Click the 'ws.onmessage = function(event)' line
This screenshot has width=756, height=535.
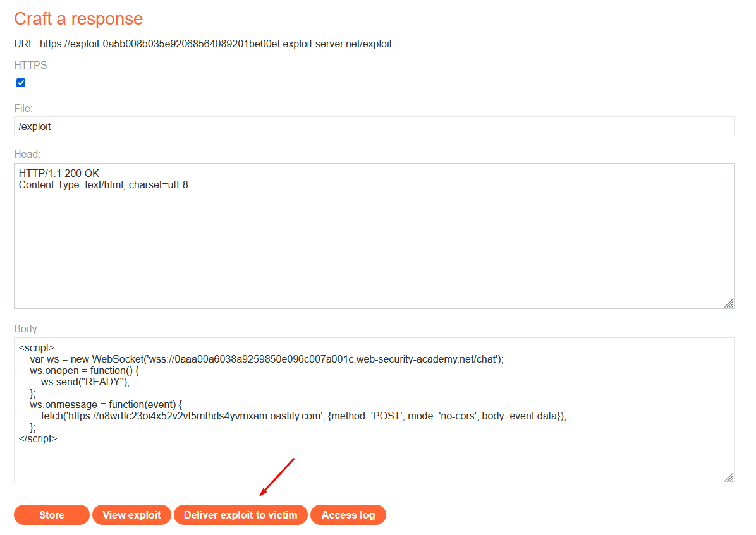(x=106, y=405)
